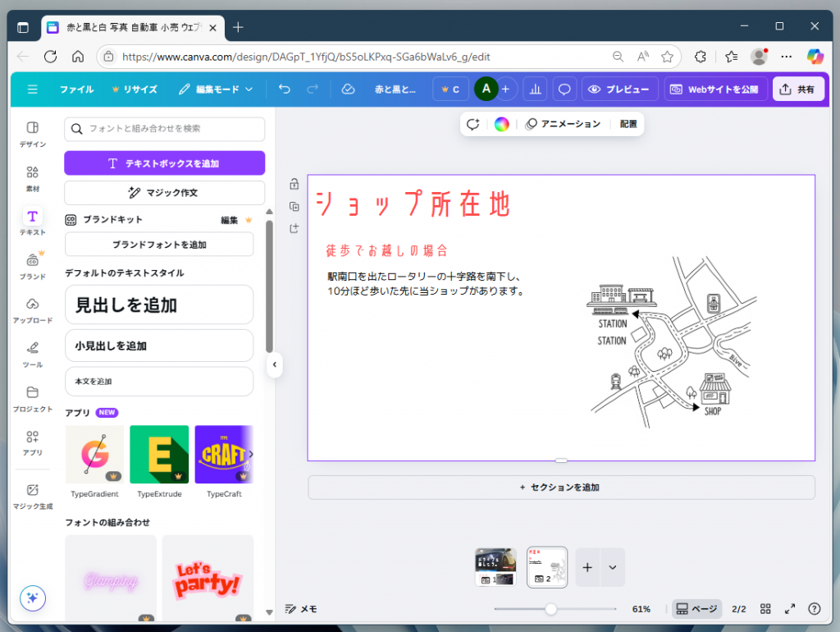Open the 素材 panel in the sidebar
This screenshot has height=632, width=840.
32,180
